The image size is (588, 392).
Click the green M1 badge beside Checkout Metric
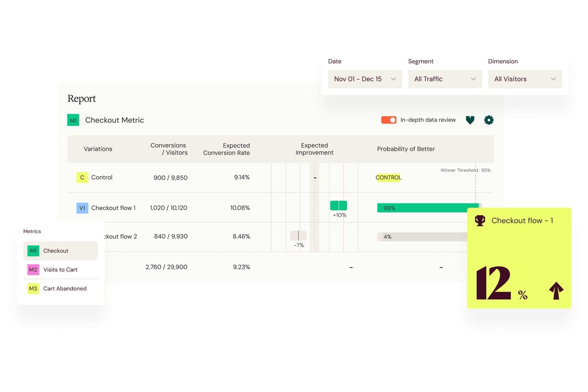coord(73,120)
